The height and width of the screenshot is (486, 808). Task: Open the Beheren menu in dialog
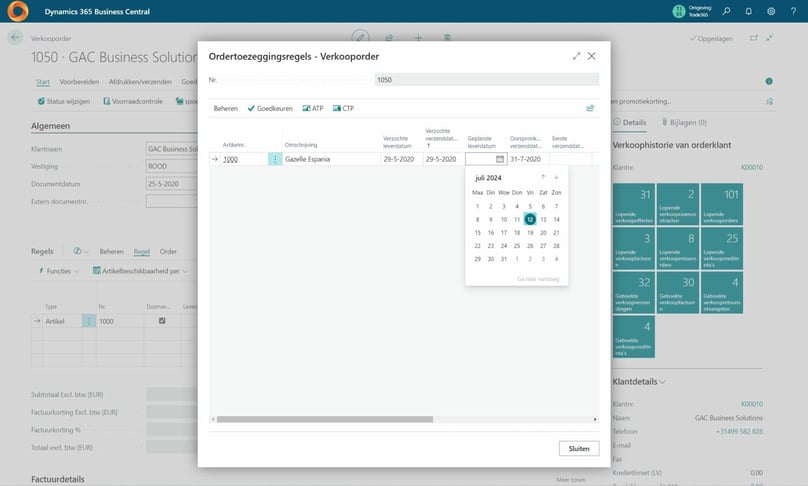[226, 108]
